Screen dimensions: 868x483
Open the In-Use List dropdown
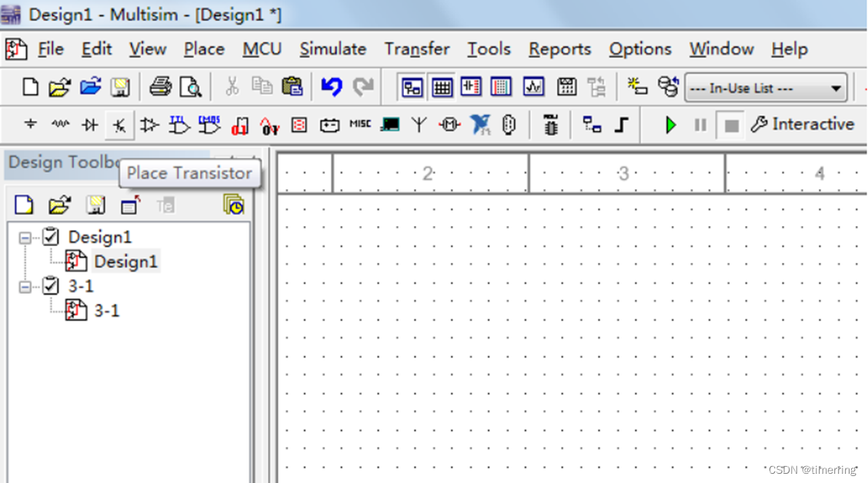click(766, 88)
